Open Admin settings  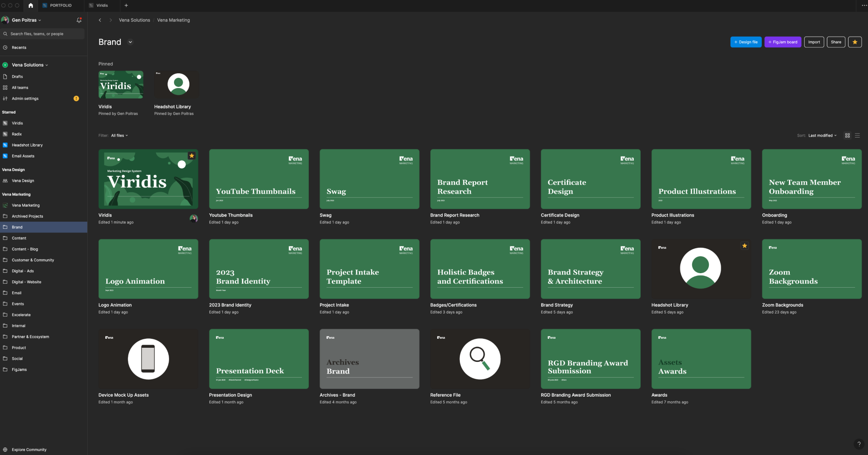point(25,99)
